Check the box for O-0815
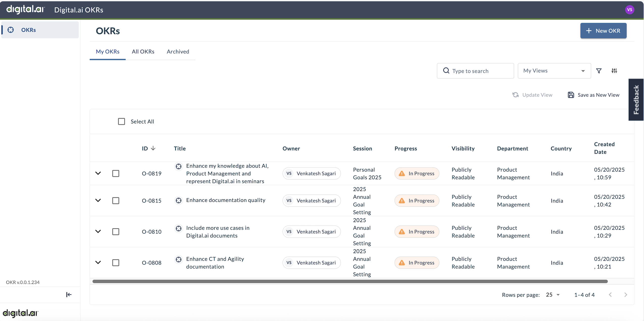Screen dimensions: 644x321 pos(116,201)
